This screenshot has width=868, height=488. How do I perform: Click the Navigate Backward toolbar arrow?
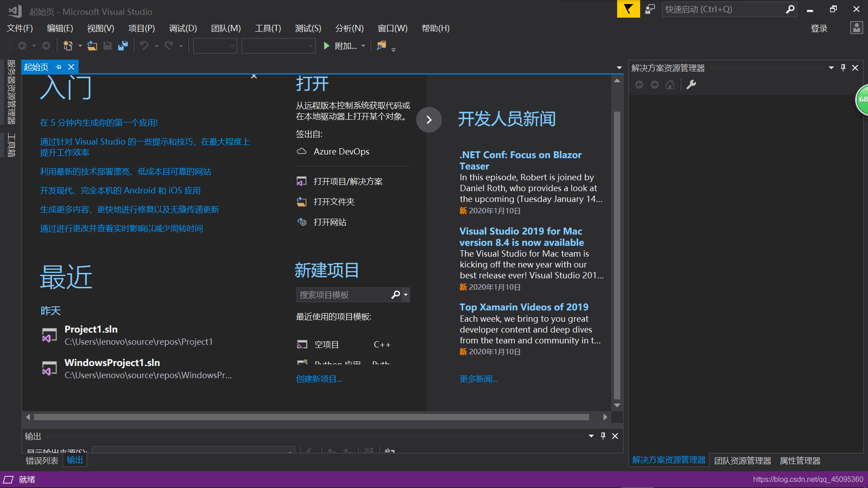click(x=22, y=46)
